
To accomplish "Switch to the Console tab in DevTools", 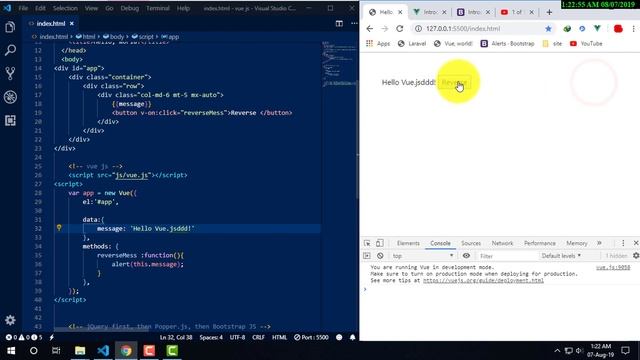I will pyautogui.click(x=440, y=243).
